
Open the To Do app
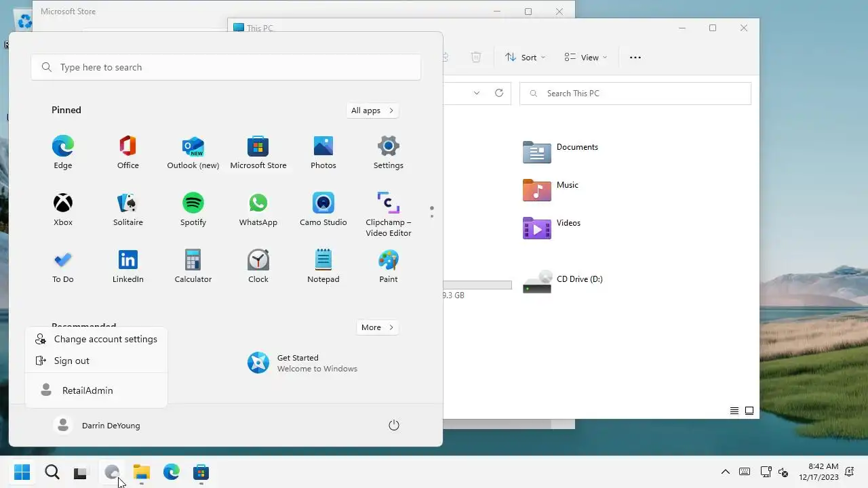(x=63, y=266)
